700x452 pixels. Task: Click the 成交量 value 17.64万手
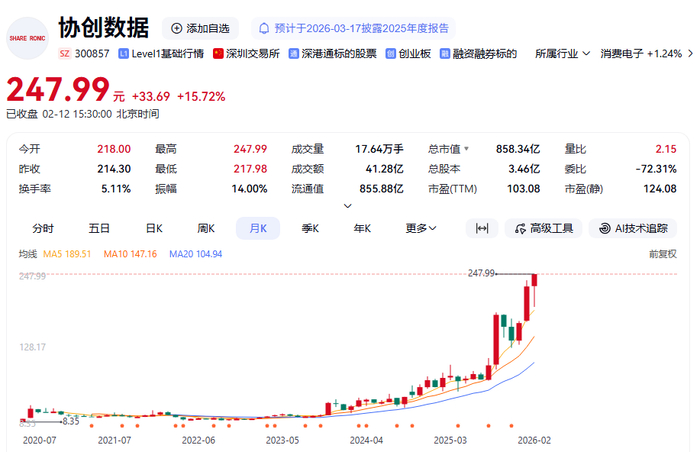379,149
